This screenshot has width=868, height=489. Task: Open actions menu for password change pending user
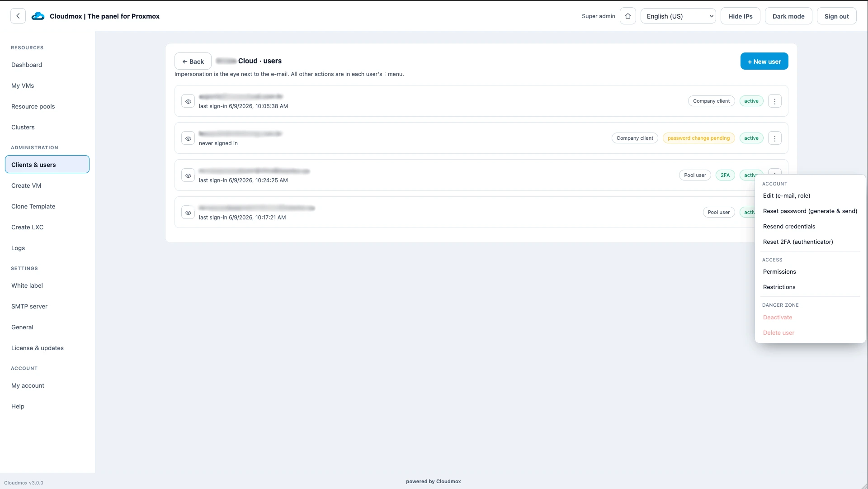[775, 138]
